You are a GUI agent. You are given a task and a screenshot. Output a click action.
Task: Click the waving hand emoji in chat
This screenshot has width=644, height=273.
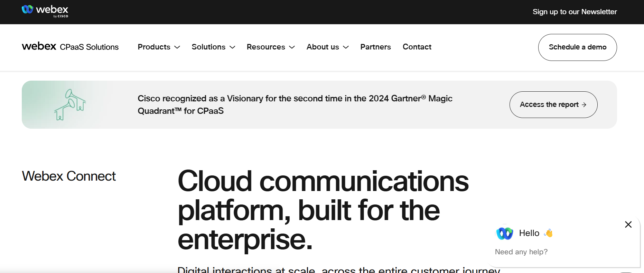click(x=548, y=233)
